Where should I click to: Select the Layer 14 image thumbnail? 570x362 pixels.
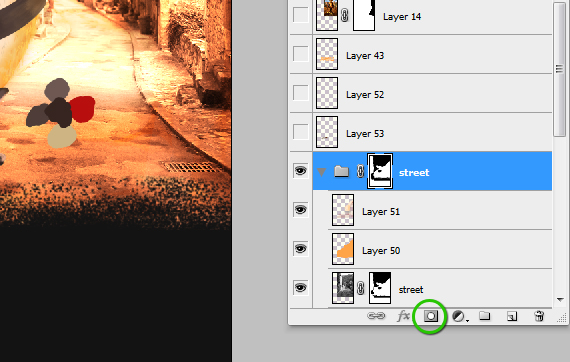[327, 15]
